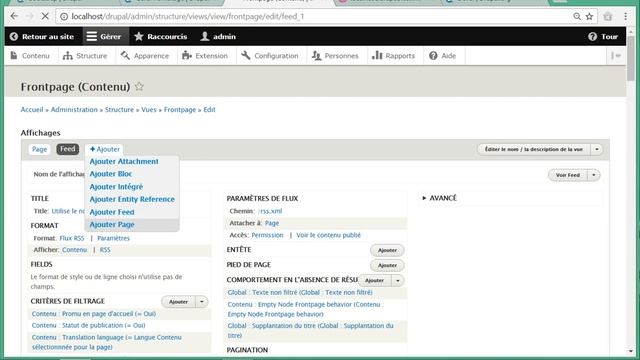Screen dimensions: 640x360
Task: Select the Feed display tab
Action: coord(68,149)
